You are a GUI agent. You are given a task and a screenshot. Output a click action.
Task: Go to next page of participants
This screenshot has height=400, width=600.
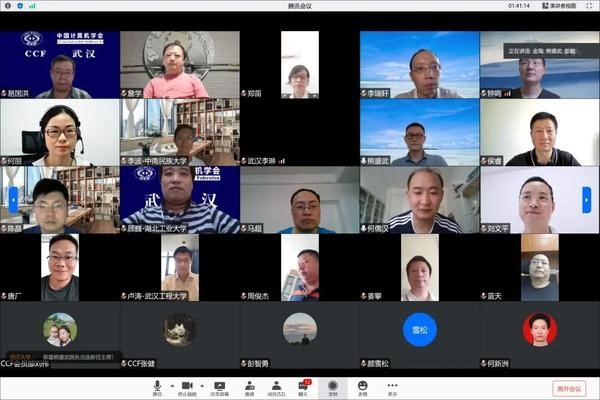point(586,199)
